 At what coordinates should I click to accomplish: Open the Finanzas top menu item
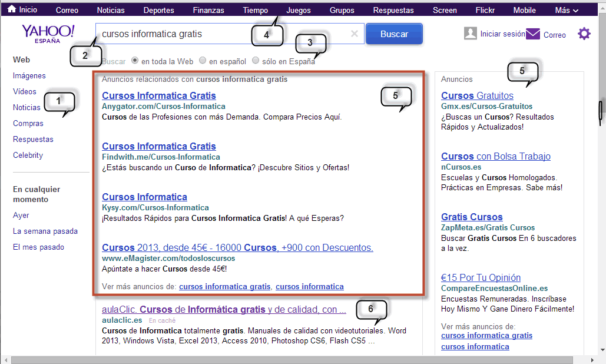tap(208, 11)
